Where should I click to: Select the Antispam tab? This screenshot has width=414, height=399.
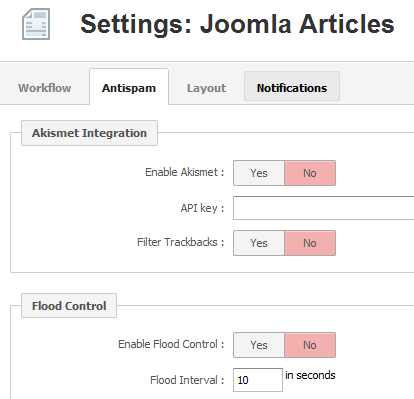(x=129, y=88)
